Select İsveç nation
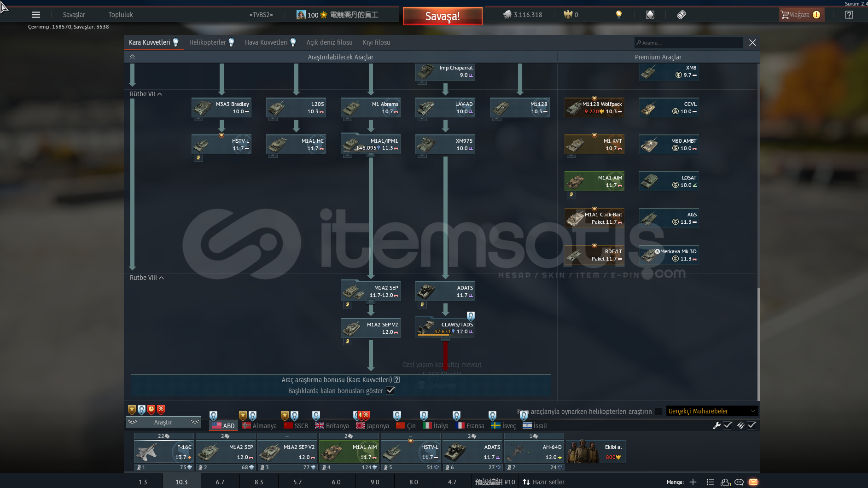Image resolution: width=868 pixels, height=488 pixels. click(x=504, y=426)
